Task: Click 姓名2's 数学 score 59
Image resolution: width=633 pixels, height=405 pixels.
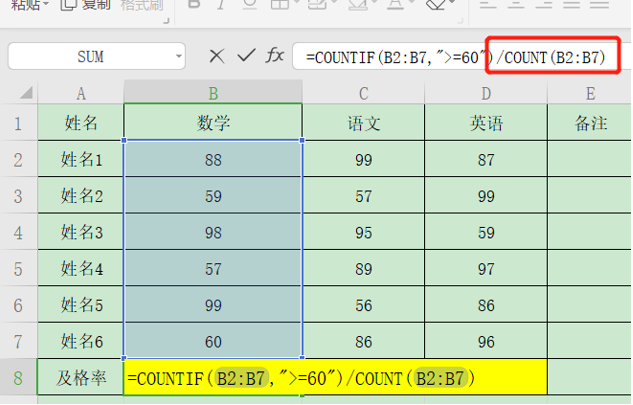Action: (x=213, y=195)
